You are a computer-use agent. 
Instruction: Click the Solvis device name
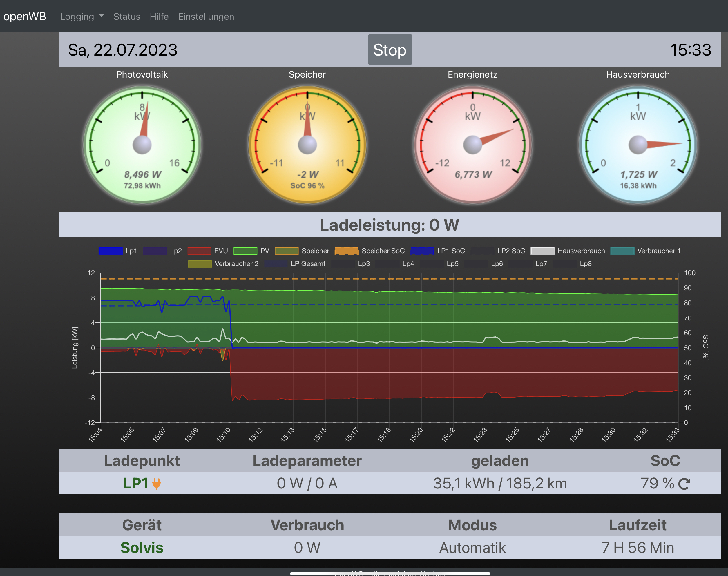click(142, 548)
